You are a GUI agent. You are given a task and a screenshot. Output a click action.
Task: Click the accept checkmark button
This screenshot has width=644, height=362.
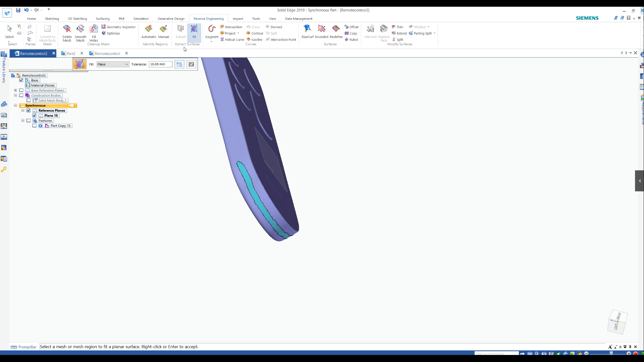(191, 64)
